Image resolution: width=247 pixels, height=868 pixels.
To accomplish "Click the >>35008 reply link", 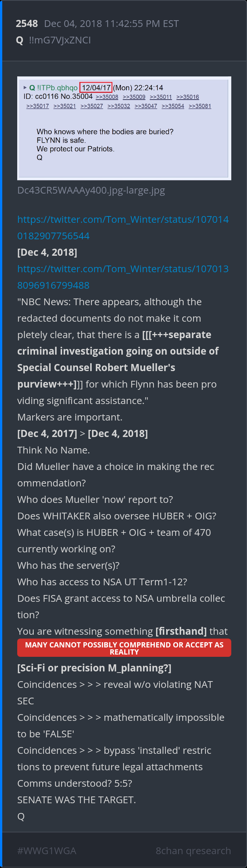I will click(107, 97).
